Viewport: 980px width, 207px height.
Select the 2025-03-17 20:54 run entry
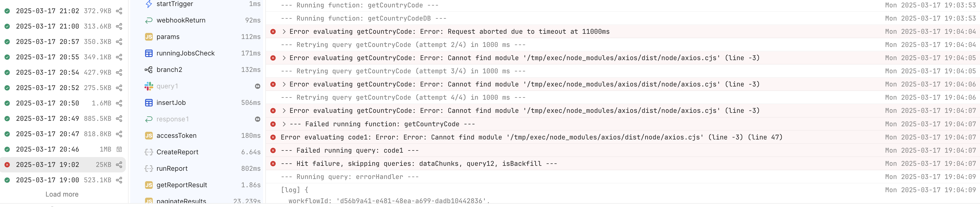63,72
